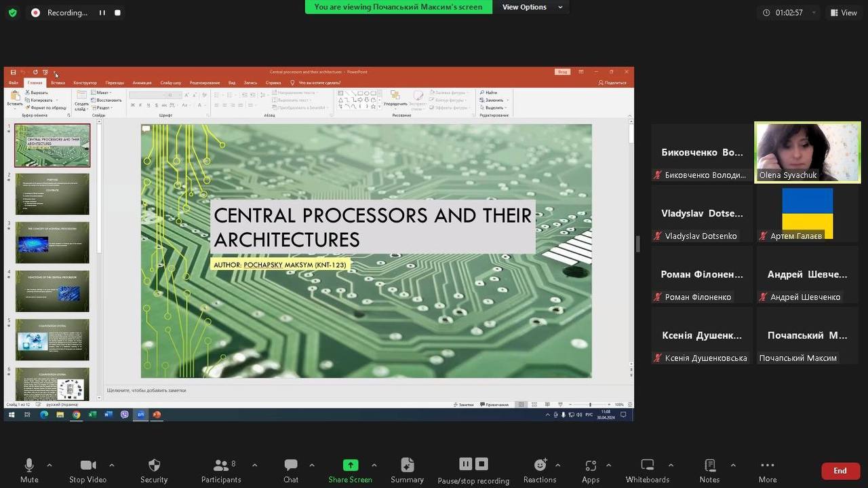The height and width of the screenshot is (488, 868).
Task: Stop the recording using the top bar button
Action: (x=117, y=13)
